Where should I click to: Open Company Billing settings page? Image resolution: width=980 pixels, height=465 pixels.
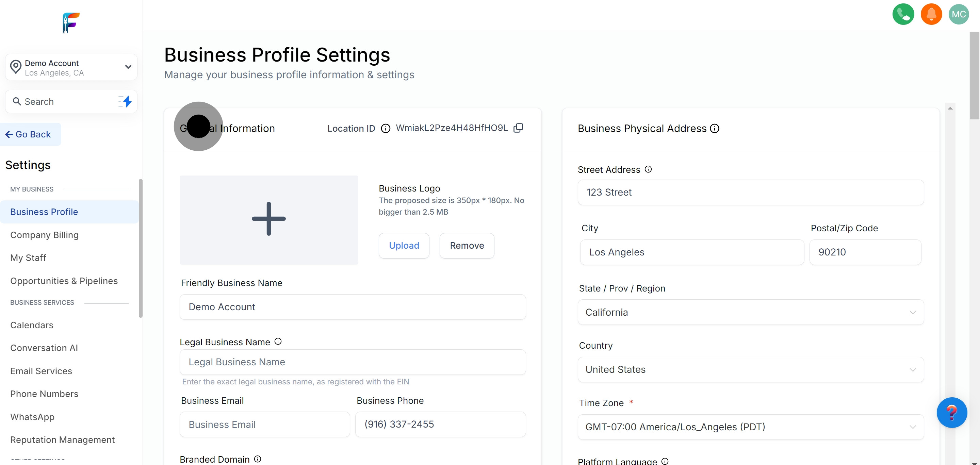(45, 235)
